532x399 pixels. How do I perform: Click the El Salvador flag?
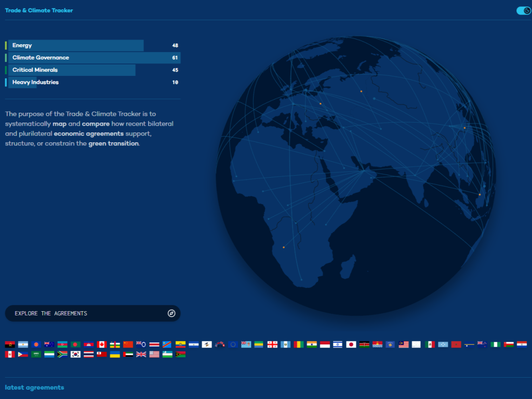pos(194,344)
